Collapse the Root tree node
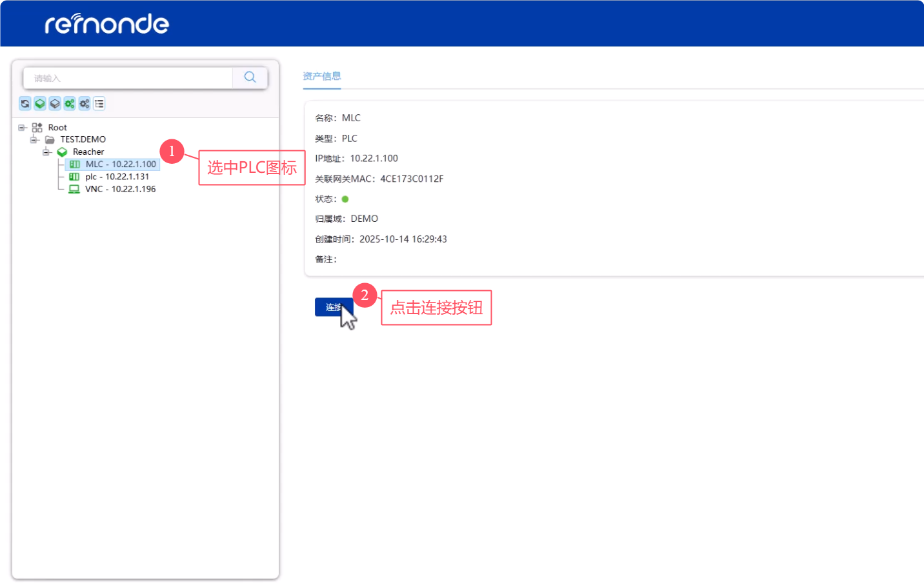This screenshot has width=924, height=585. tap(22, 128)
